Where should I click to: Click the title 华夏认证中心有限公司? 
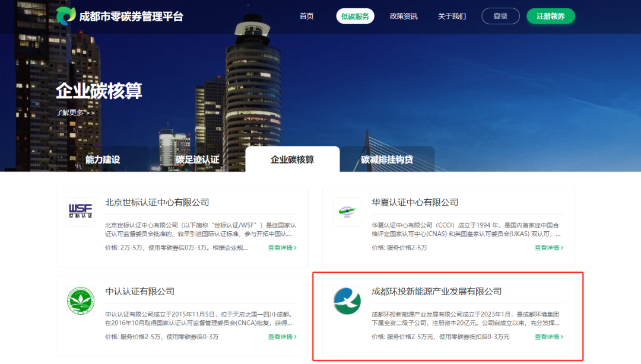[415, 202]
